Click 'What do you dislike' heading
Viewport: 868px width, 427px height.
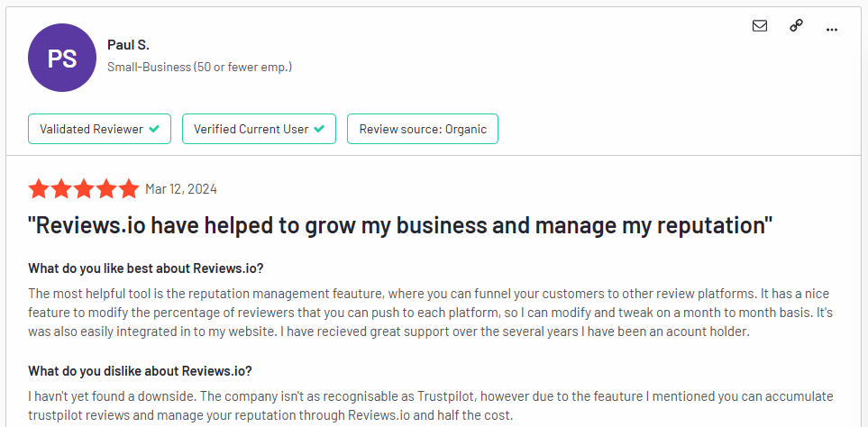pos(140,370)
